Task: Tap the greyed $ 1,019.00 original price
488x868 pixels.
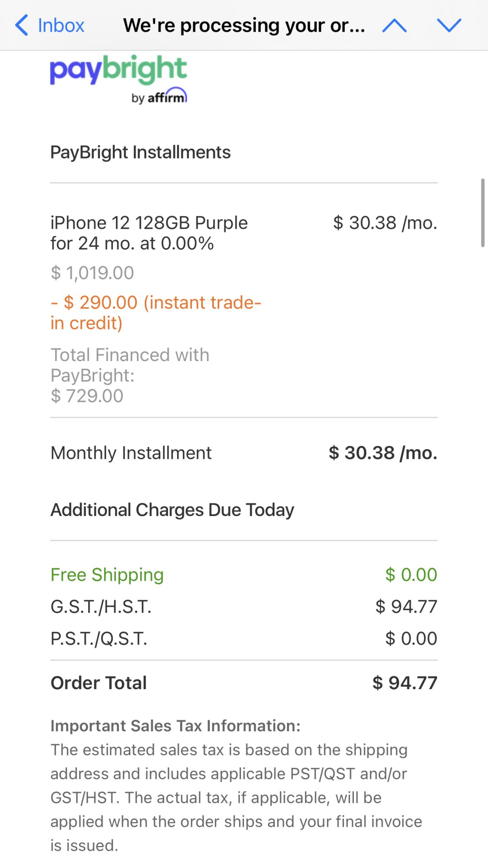Action: click(x=92, y=273)
